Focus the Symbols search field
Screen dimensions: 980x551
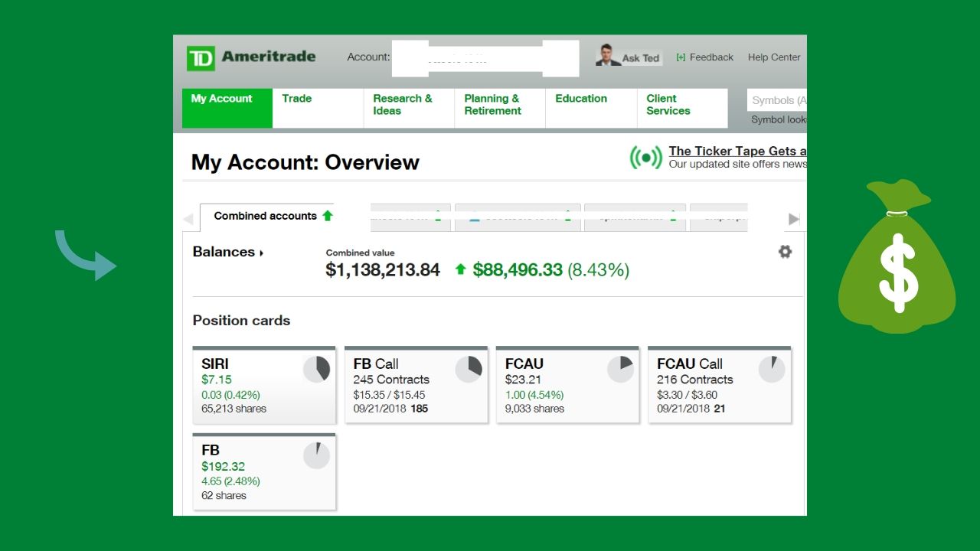coord(777,100)
